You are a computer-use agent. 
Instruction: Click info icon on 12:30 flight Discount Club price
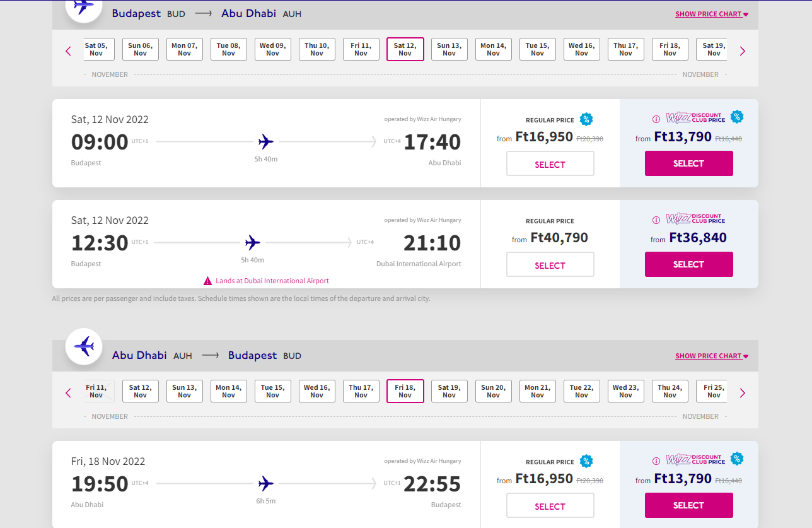pos(656,220)
